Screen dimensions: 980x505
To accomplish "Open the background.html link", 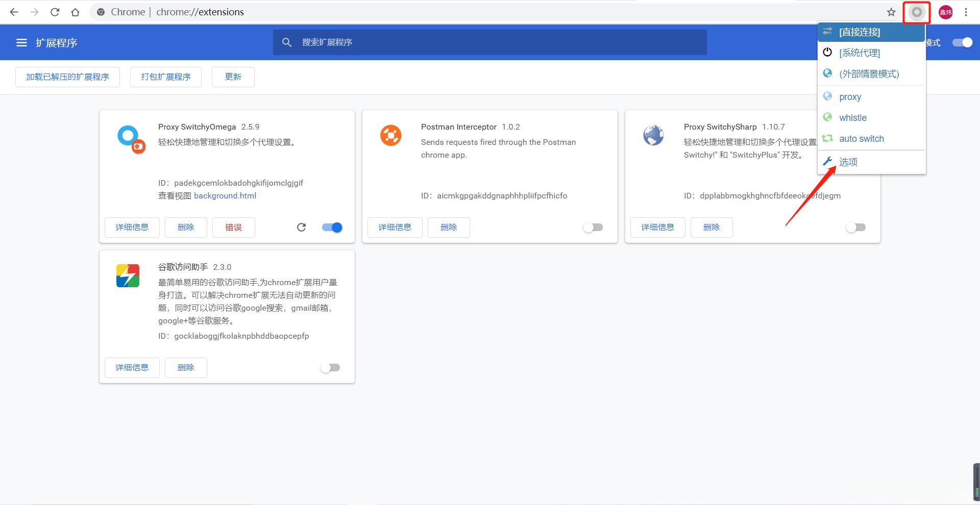I will (x=225, y=196).
